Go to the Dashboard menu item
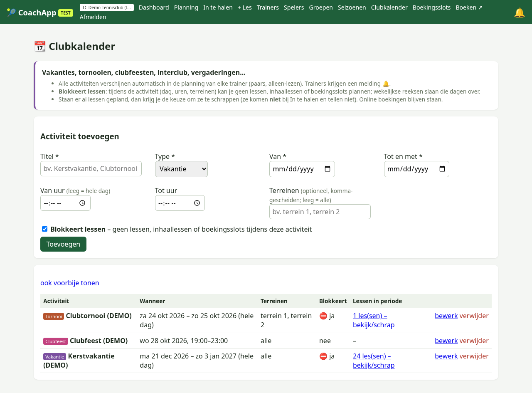 (x=154, y=7)
